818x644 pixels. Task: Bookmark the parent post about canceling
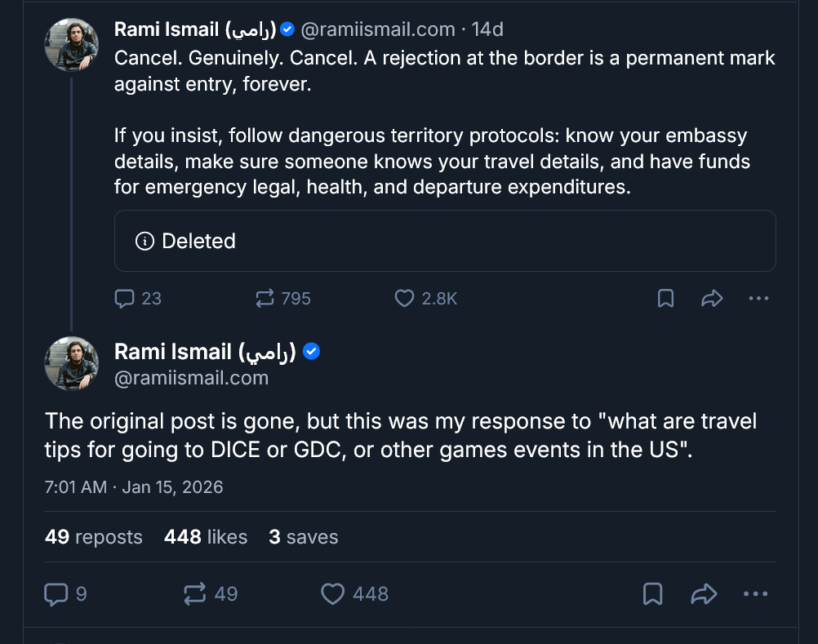tap(665, 299)
